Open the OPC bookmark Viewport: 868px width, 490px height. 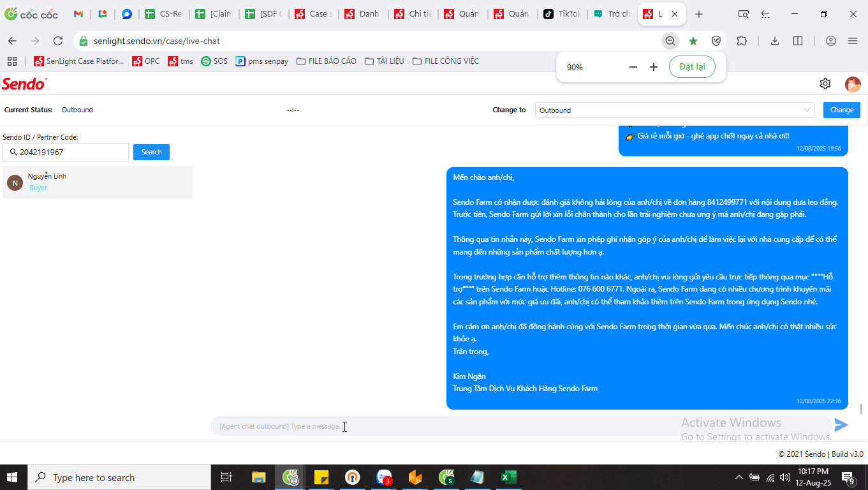click(145, 61)
